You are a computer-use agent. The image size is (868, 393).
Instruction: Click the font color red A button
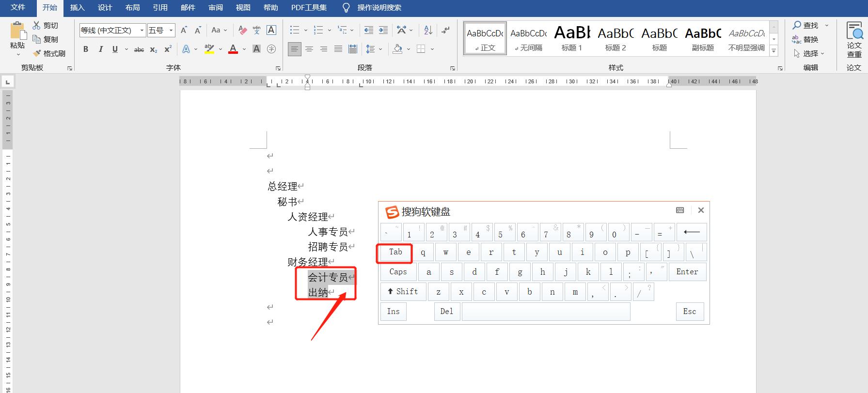point(233,49)
